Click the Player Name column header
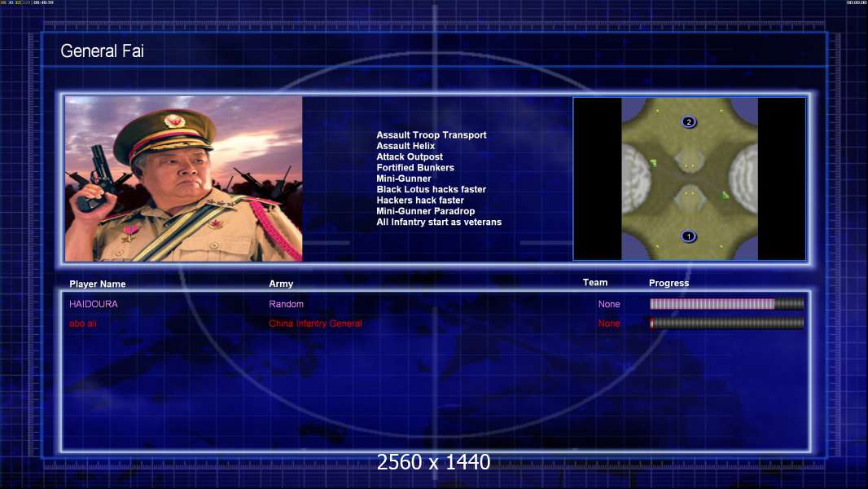 [98, 284]
